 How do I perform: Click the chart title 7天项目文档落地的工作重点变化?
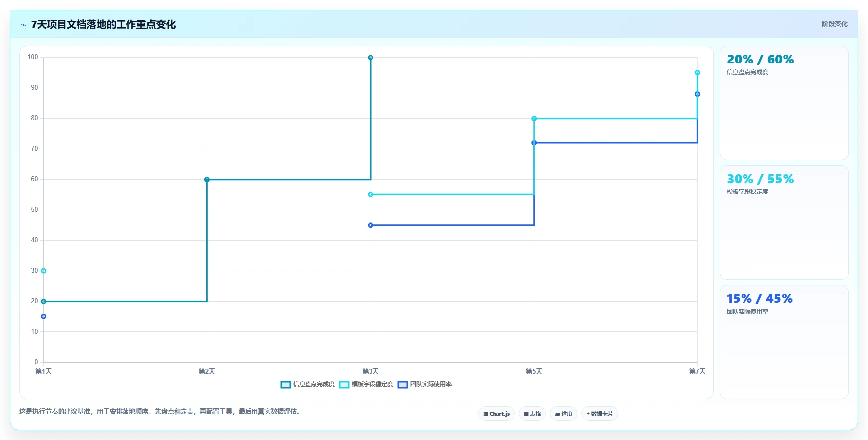point(103,25)
